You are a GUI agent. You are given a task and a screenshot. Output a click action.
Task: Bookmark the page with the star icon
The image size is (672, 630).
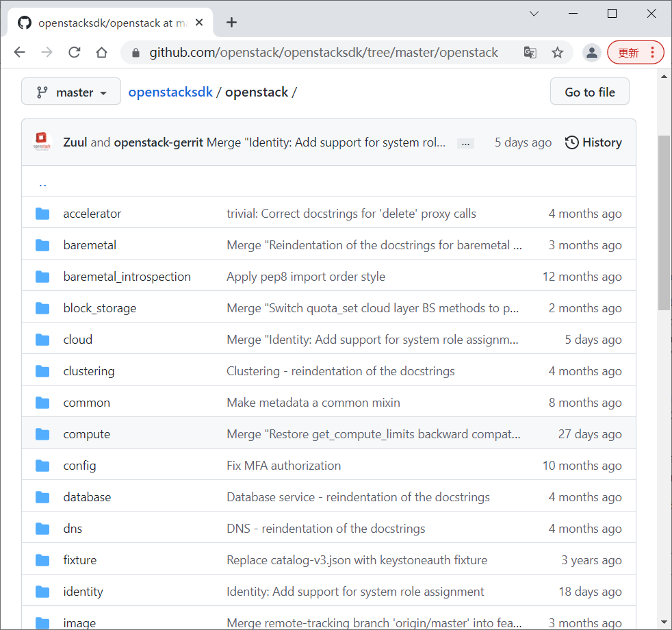pos(557,53)
